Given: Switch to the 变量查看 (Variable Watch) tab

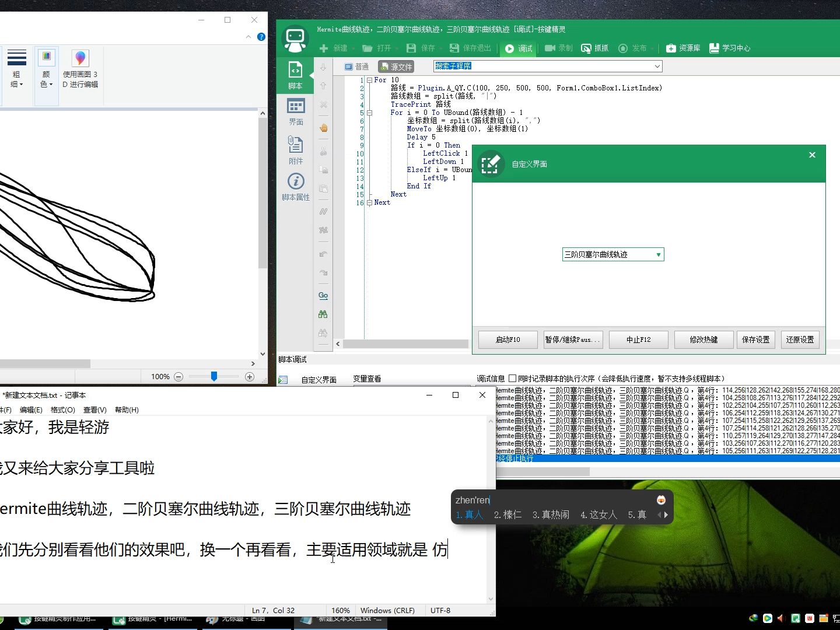Looking at the screenshot, I should click(367, 379).
